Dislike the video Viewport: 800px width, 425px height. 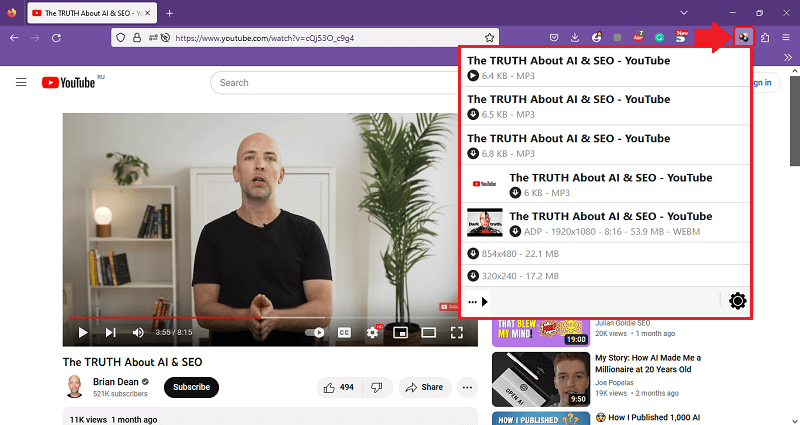377,388
